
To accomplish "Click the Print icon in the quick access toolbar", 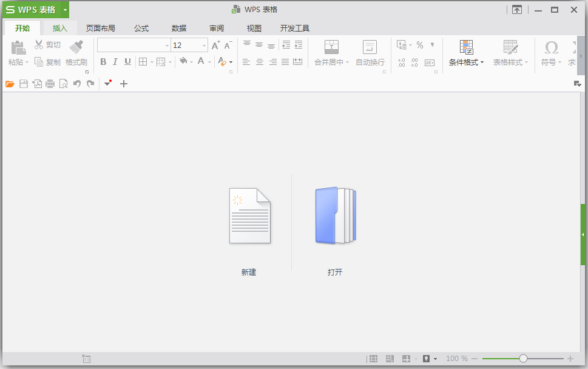I will coord(50,84).
